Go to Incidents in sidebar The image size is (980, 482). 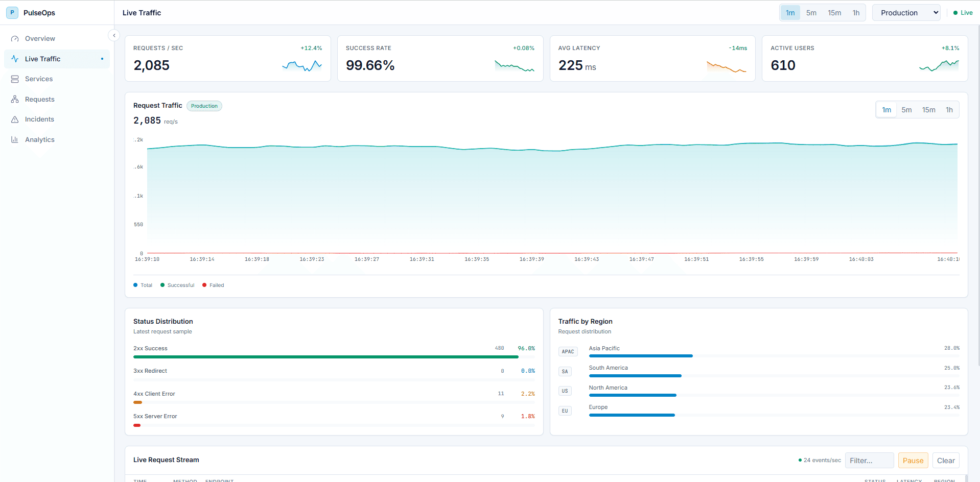(57, 119)
